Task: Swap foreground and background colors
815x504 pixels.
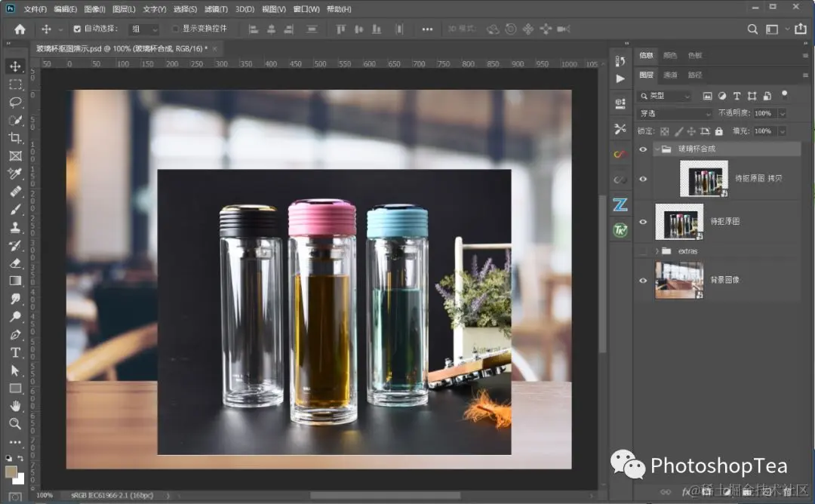Action: [x=20, y=458]
